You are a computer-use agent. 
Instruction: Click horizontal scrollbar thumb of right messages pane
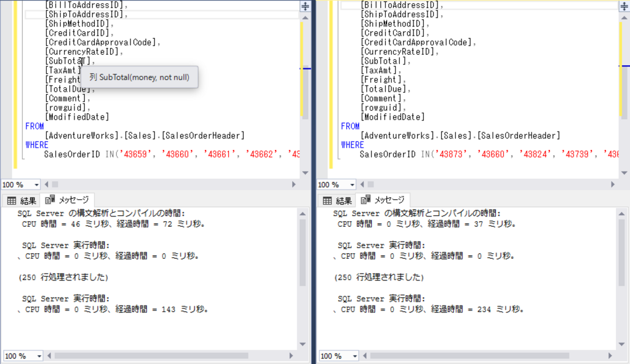pos(469,356)
